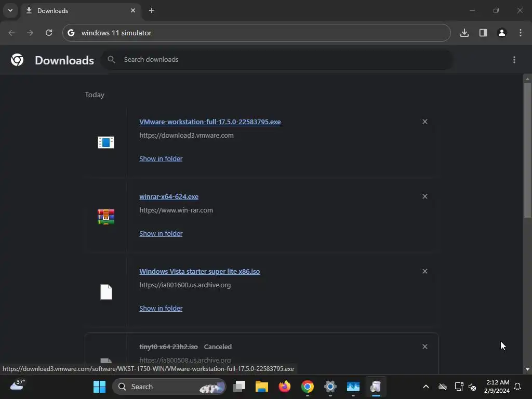Click the WinRAR books file icon
The image size is (532, 399).
[106, 217]
